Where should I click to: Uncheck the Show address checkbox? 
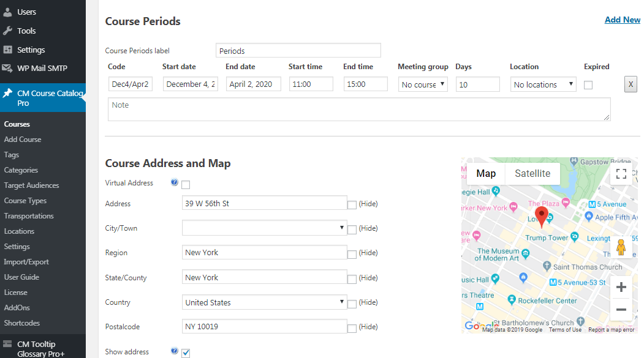[186, 352]
